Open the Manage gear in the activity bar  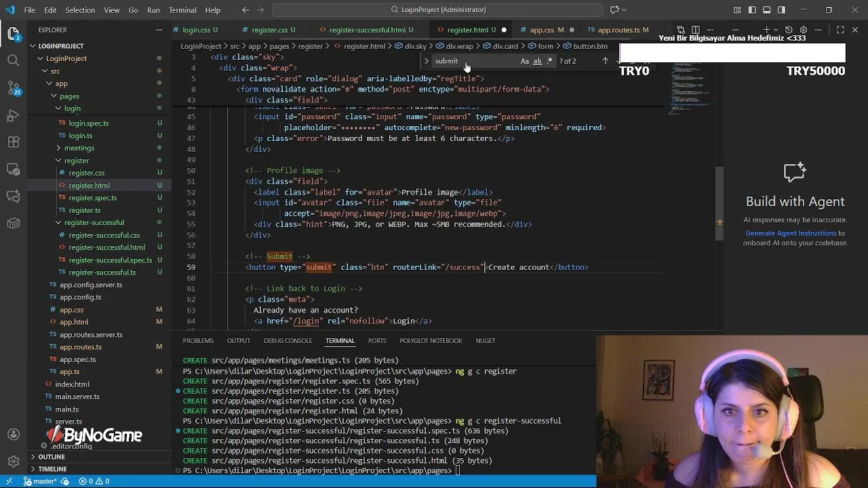(x=14, y=461)
